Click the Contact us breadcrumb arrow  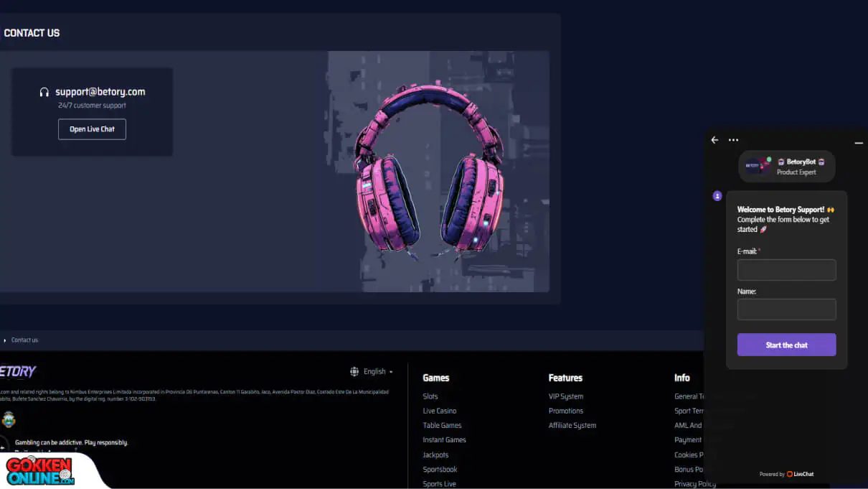tap(5, 340)
